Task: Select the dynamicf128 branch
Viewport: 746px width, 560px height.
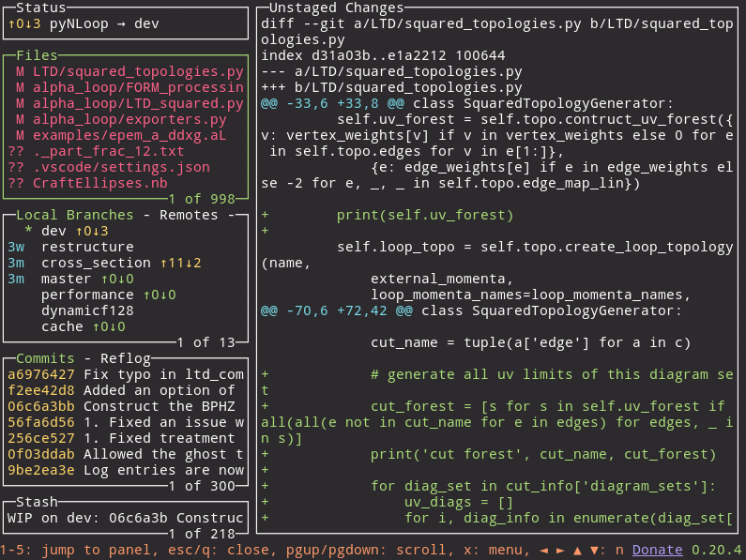Action: point(126,310)
